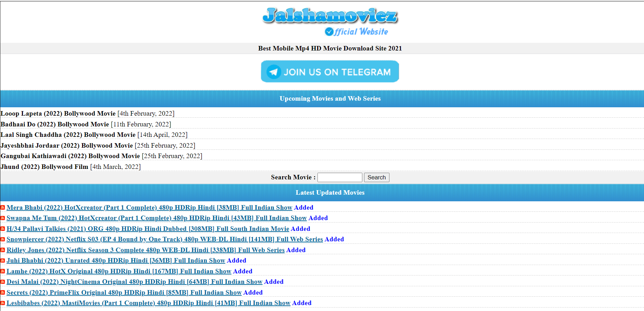This screenshot has height=311, width=644.
Task: Click the RSS icon beside Mera Bhabi
Action: coord(3,208)
